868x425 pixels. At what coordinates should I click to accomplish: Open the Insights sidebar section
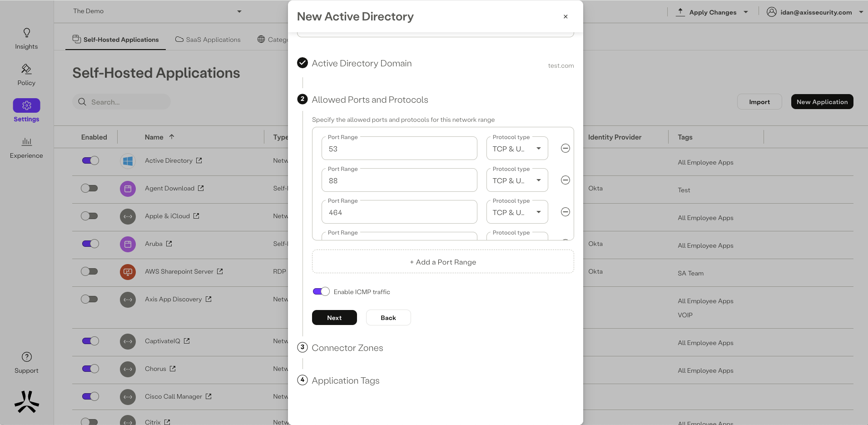[26, 39]
